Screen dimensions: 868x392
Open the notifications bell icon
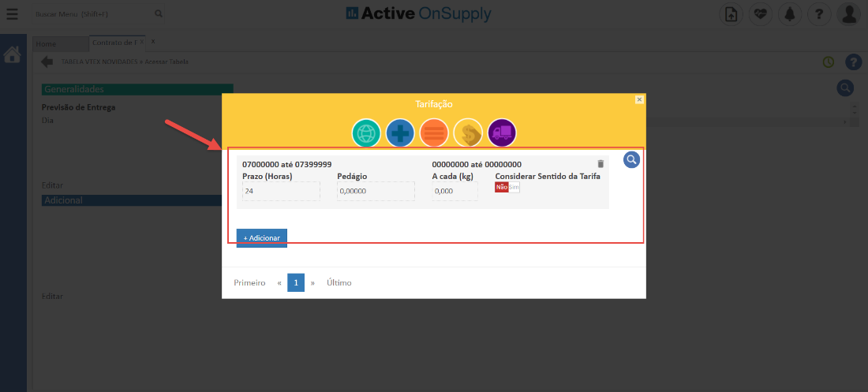tap(788, 14)
